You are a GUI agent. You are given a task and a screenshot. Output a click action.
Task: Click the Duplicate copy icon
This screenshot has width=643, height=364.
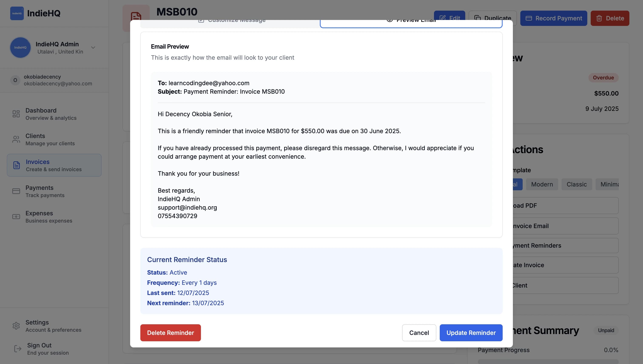click(x=477, y=18)
